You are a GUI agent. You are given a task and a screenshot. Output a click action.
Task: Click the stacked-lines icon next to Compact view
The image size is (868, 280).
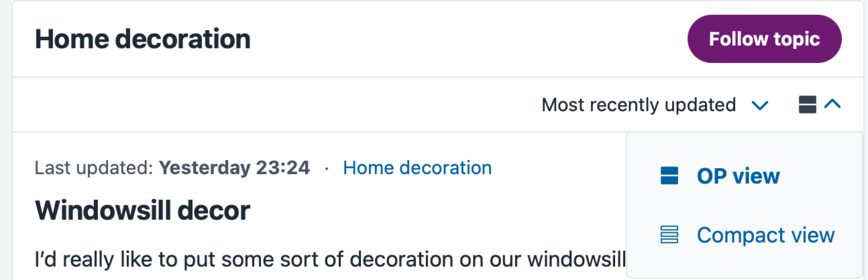[x=669, y=235]
